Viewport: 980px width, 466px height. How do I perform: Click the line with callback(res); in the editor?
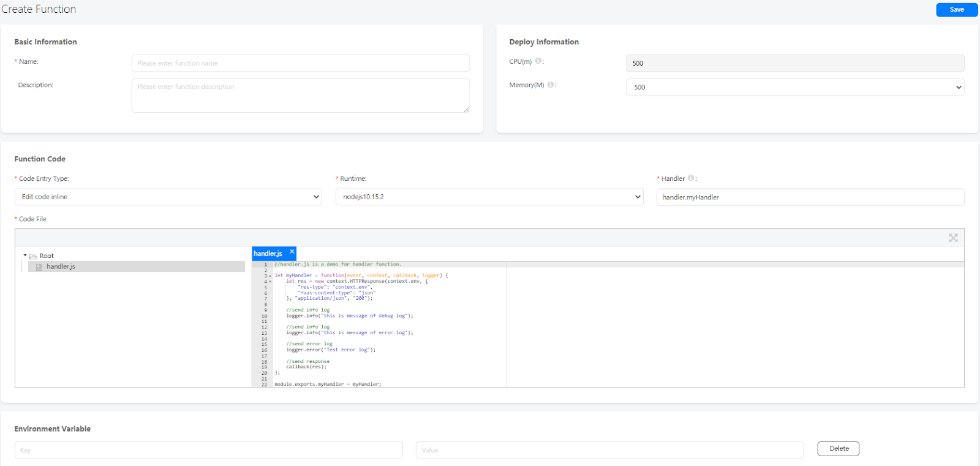pyautogui.click(x=306, y=367)
